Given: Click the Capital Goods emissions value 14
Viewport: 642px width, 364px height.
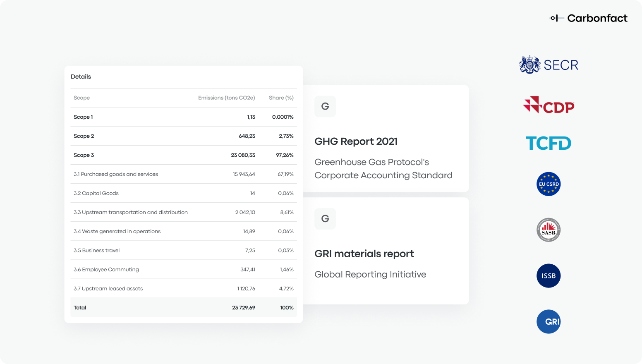Looking at the screenshot, I should [253, 193].
